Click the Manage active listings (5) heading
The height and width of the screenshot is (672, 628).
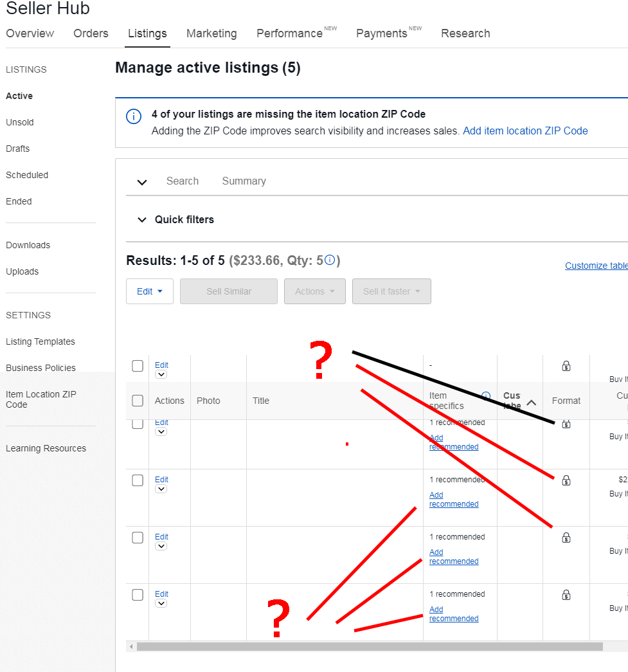click(x=208, y=68)
